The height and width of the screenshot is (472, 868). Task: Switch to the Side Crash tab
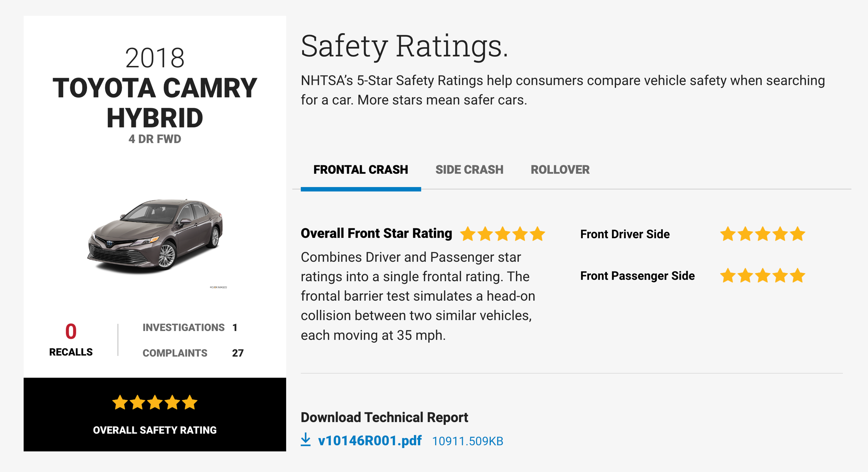[x=469, y=170]
